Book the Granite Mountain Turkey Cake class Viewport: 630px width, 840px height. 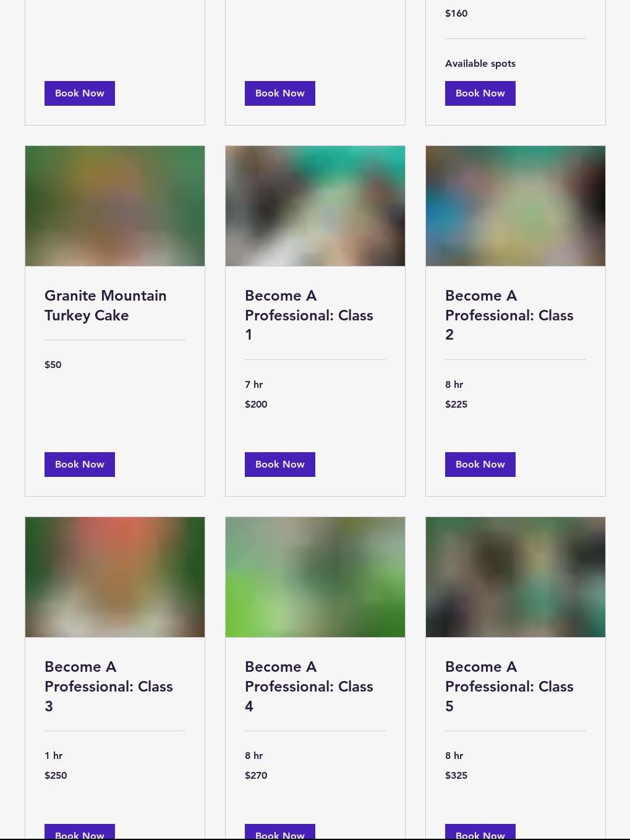click(x=79, y=465)
